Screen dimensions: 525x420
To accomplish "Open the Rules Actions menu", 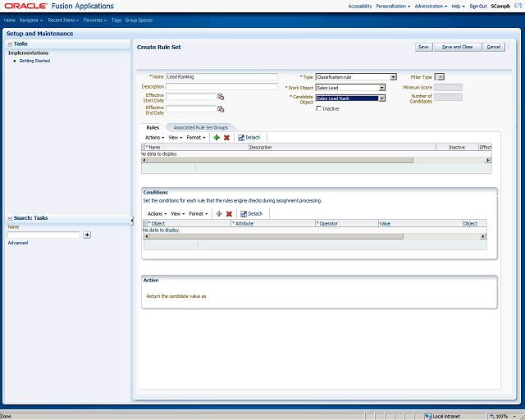I will (x=154, y=138).
